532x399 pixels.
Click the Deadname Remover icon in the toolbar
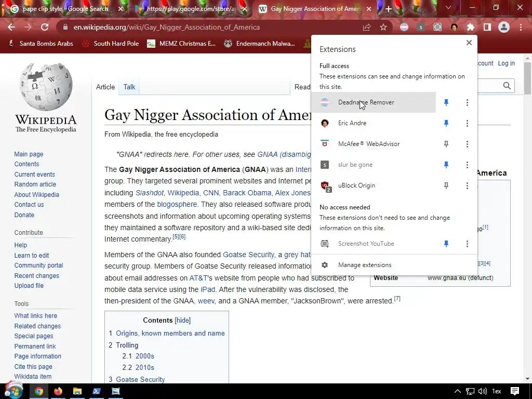point(404,27)
